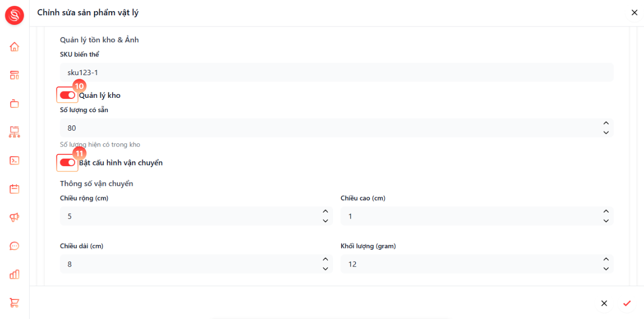Decrease Chiều cao (cm) value
This screenshot has width=644, height=319.
pos(606,221)
